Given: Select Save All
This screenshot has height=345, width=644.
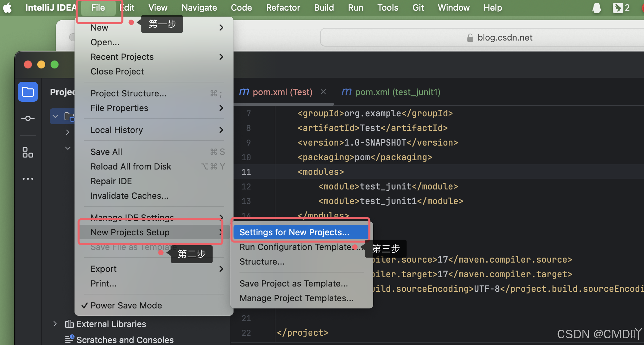Looking at the screenshot, I should [x=154, y=152].
